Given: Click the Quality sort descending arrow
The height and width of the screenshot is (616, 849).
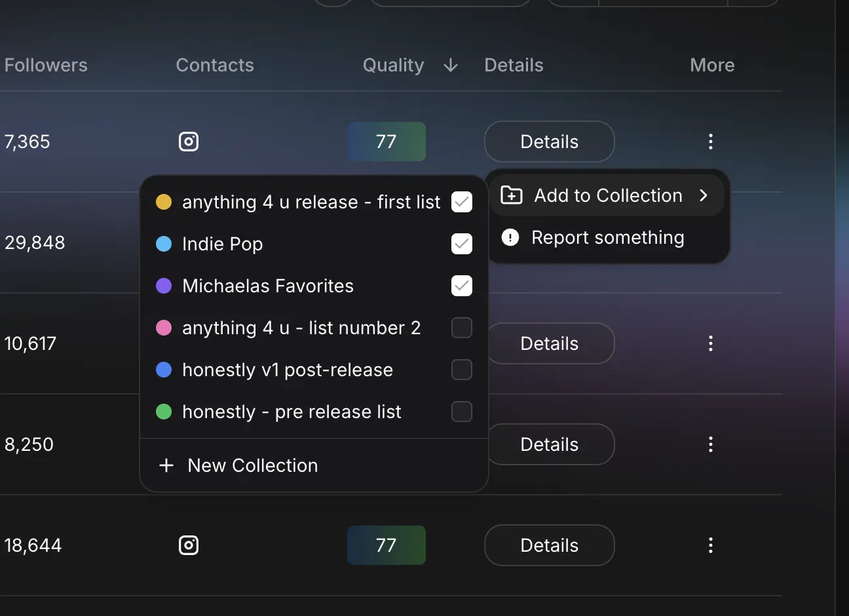Looking at the screenshot, I should pyautogui.click(x=451, y=66).
